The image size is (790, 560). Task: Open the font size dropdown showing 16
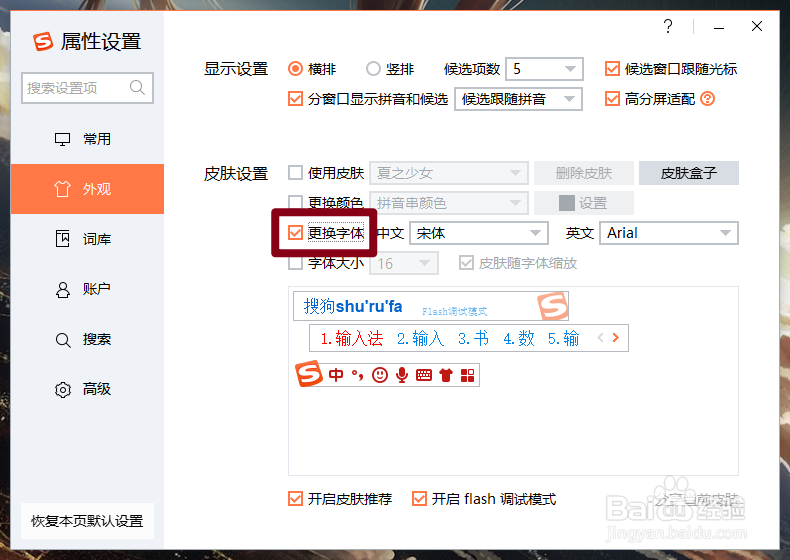[x=404, y=263]
